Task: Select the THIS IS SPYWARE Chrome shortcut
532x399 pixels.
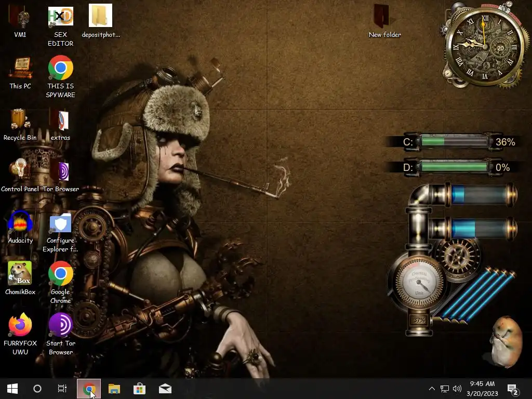Action: pyautogui.click(x=60, y=77)
